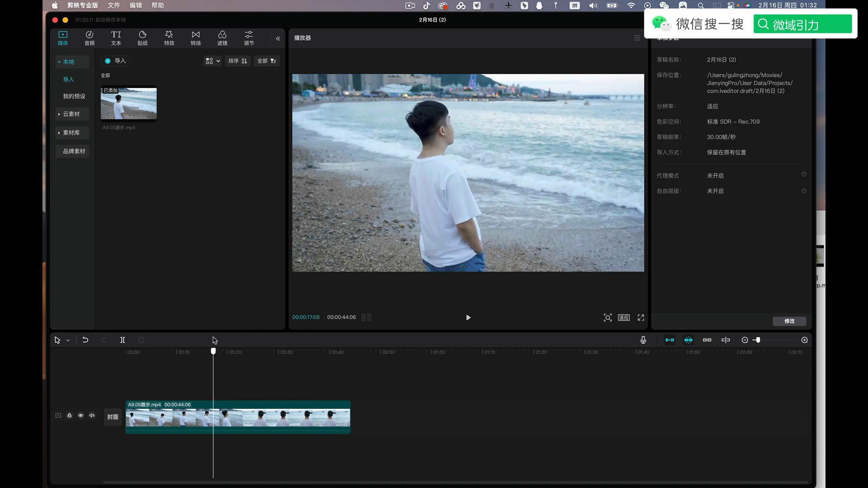Click the scopes grid icon beside timecode
Viewport: 868px width, 488px height.
coord(367,318)
